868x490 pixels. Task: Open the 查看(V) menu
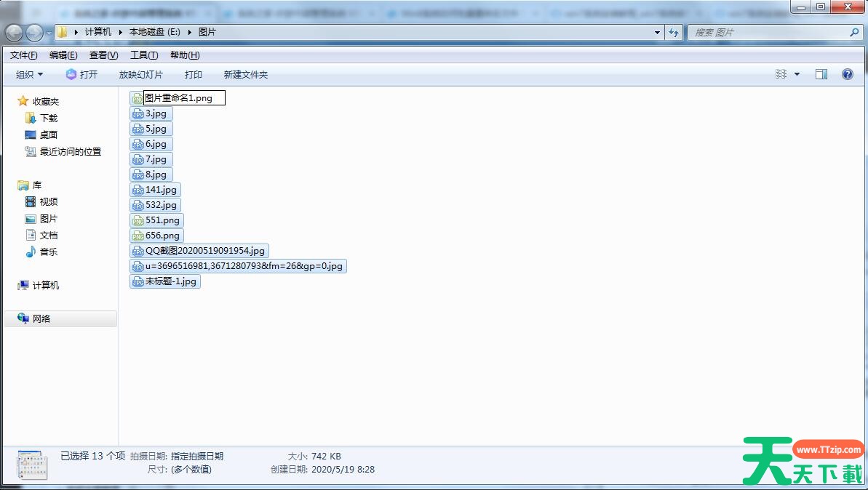[103, 55]
